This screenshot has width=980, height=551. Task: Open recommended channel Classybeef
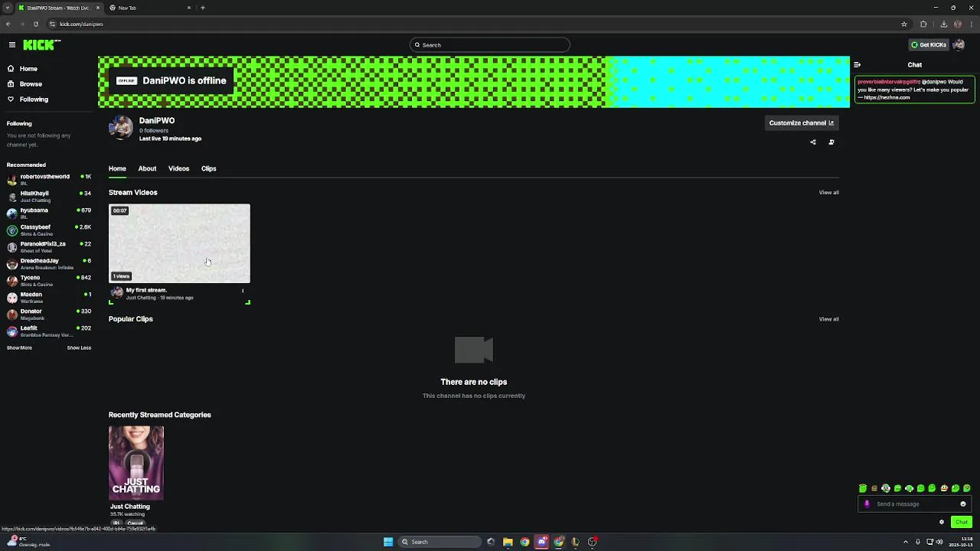coord(48,230)
